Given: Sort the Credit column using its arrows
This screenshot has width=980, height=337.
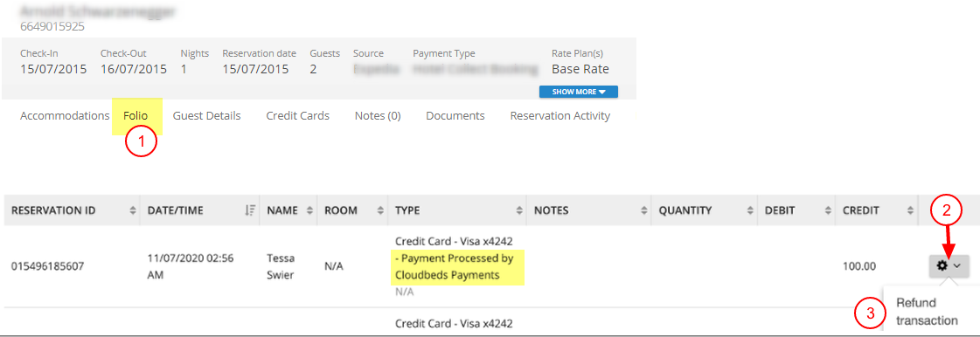Looking at the screenshot, I should pos(908,211).
